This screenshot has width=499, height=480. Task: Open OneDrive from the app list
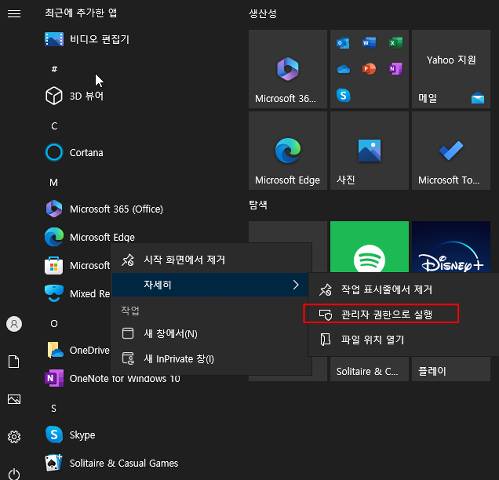coord(77,350)
